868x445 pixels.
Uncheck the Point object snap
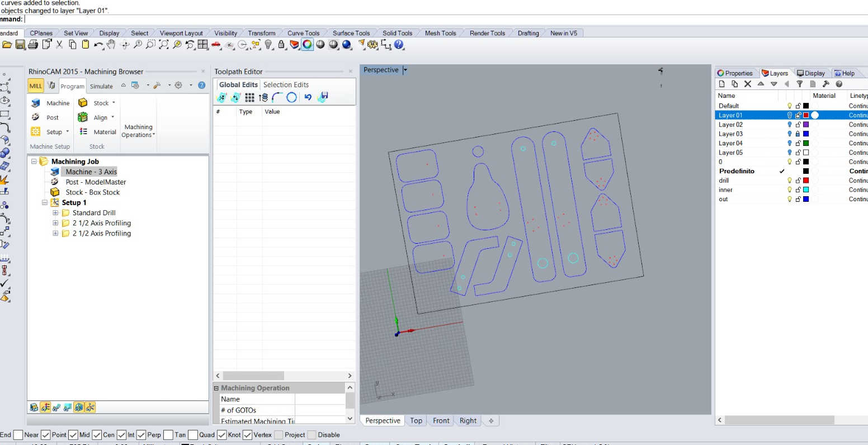coord(46,435)
